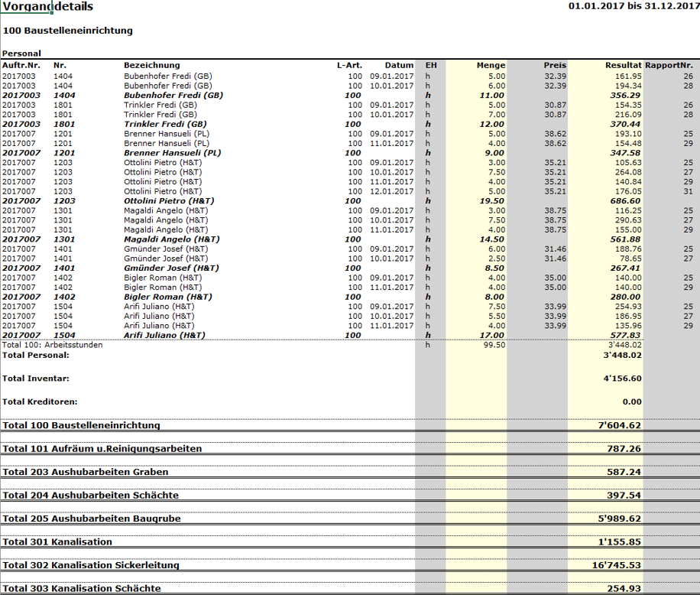Select the 'Preis' column header
Image resolution: width=700 pixels, height=595 pixels.
pyautogui.click(x=555, y=65)
